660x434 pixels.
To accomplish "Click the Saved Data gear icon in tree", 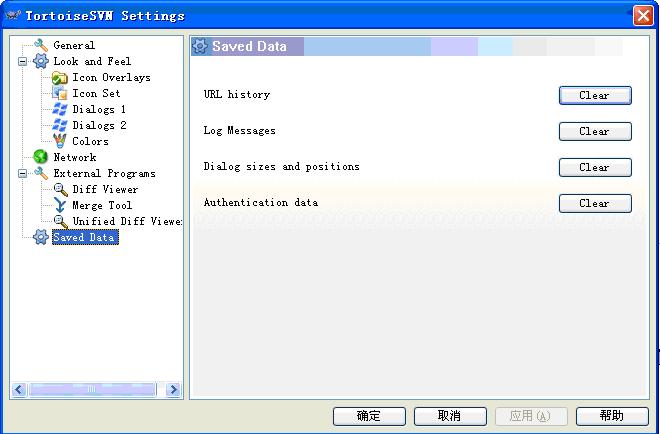I will (41, 237).
